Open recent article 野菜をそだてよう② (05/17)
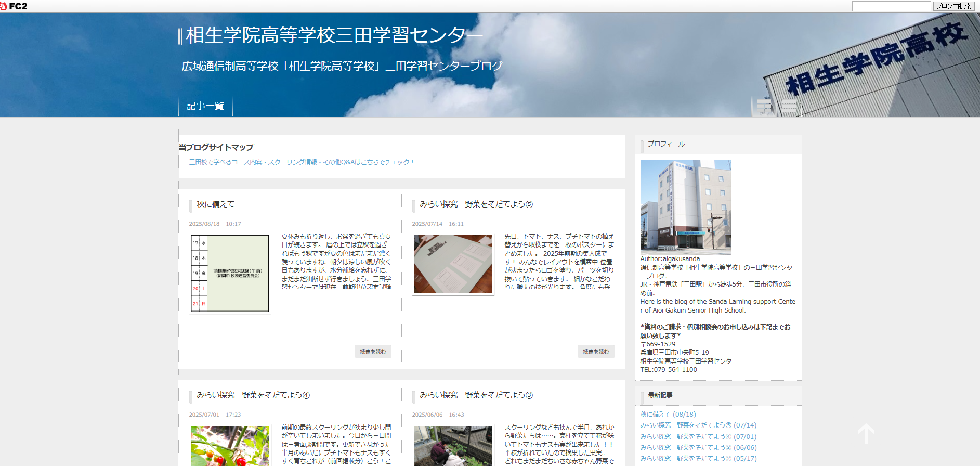The image size is (980, 466). (698, 459)
